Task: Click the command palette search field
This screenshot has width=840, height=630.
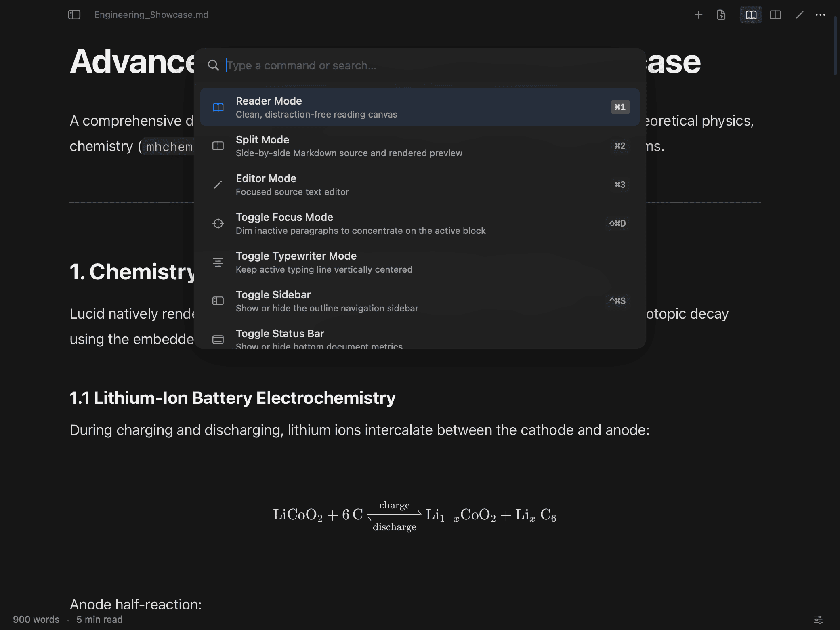Action: click(420, 65)
